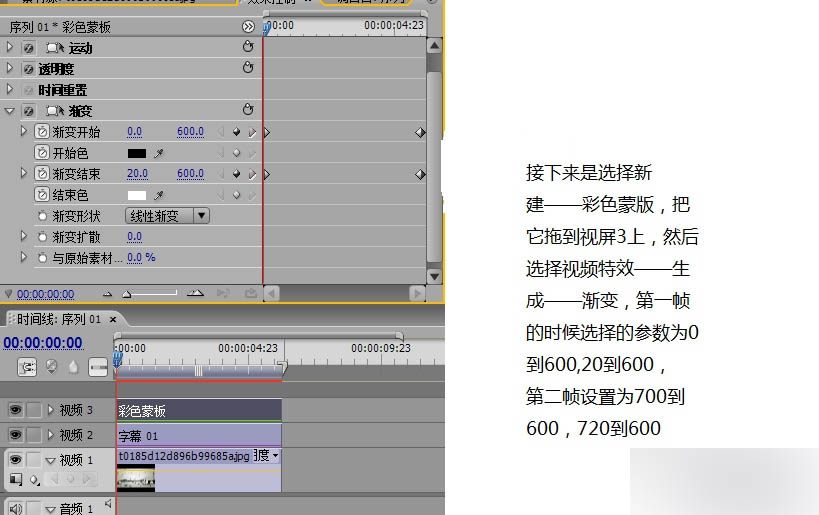
Task: Select the 时间线: 序列 01 tab
Action: (58, 319)
